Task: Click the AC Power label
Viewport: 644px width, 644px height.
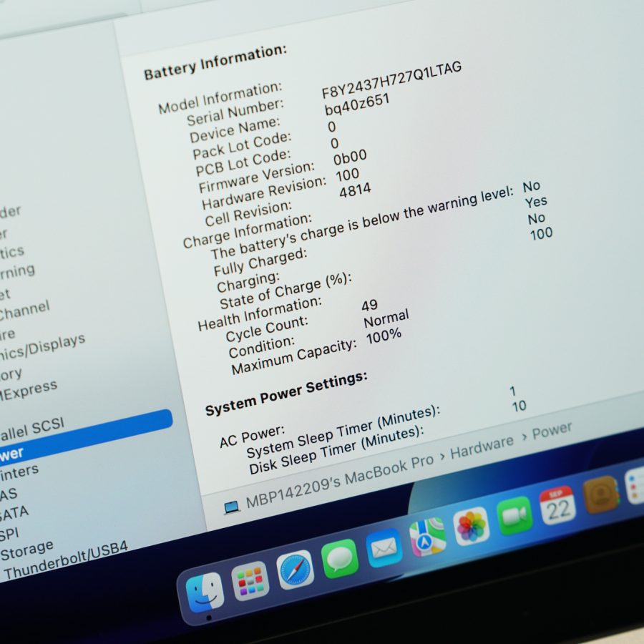Action: (x=252, y=436)
